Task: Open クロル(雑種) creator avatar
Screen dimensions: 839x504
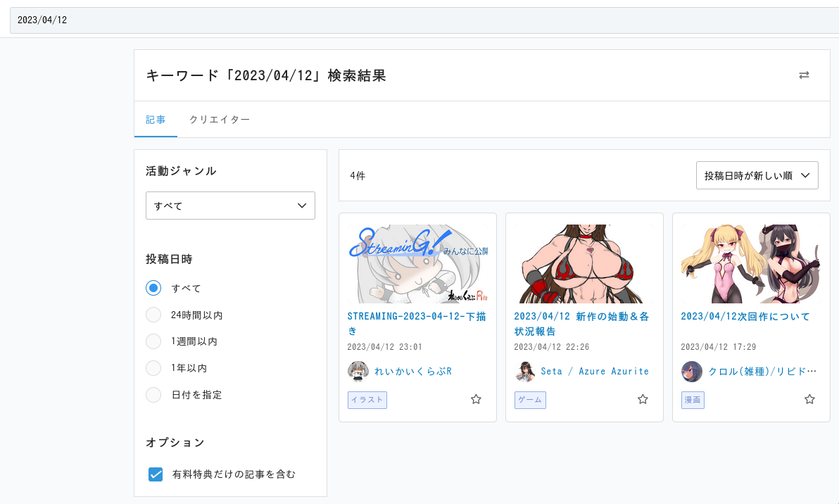Action: (x=692, y=371)
